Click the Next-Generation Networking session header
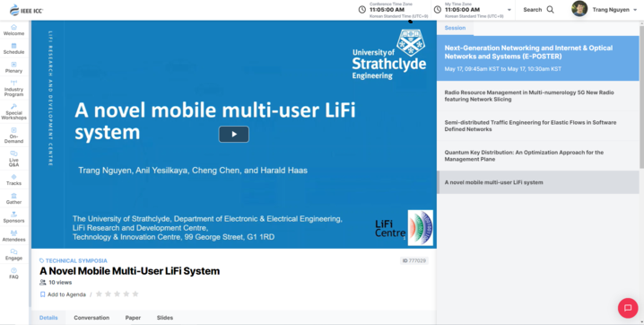 (538, 58)
